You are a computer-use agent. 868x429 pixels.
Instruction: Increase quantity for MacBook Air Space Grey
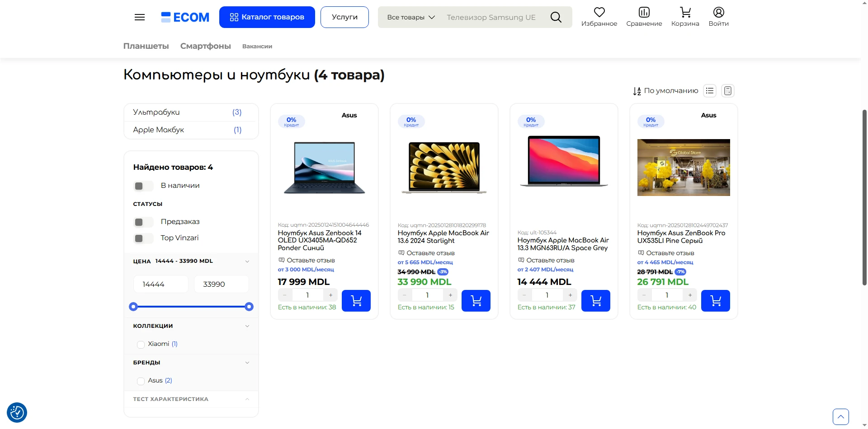(571, 295)
